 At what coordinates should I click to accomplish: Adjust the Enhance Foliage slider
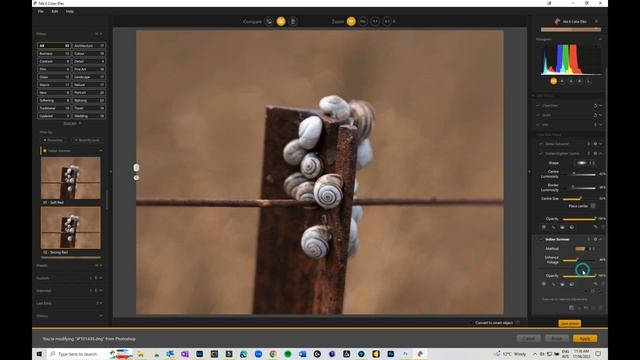579,260
